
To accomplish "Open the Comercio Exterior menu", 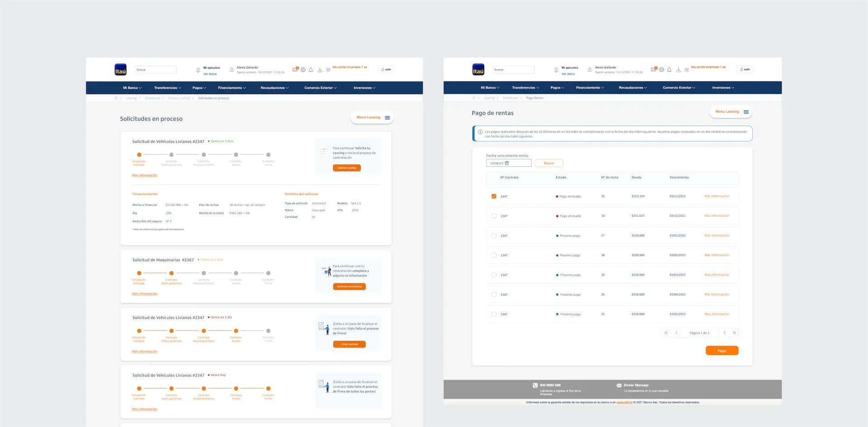I will tap(320, 87).
